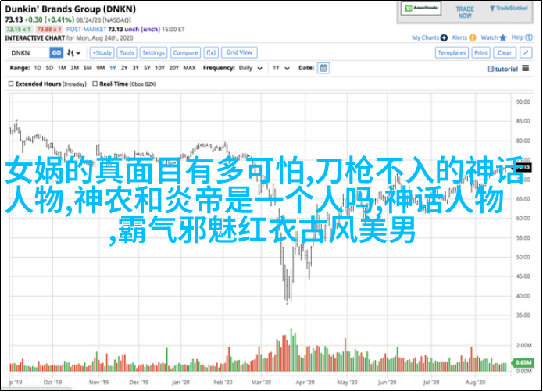Click the 90.00 price axis label
543x392 pixels.
(523, 102)
